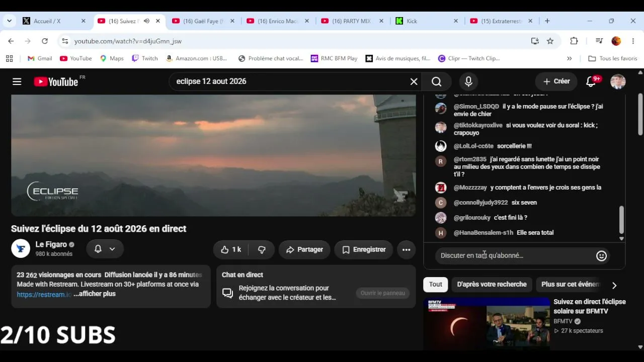
Task: Select the Tout filter chip
Action: pos(436,285)
